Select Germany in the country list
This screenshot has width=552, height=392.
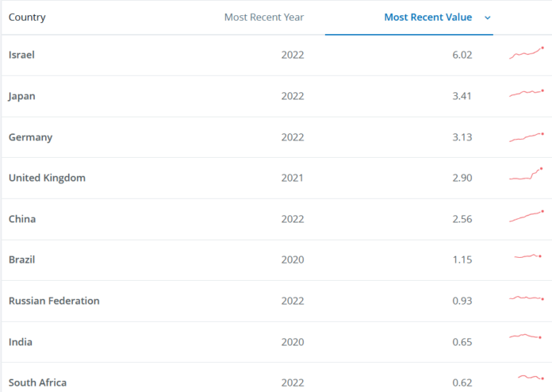point(30,137)
